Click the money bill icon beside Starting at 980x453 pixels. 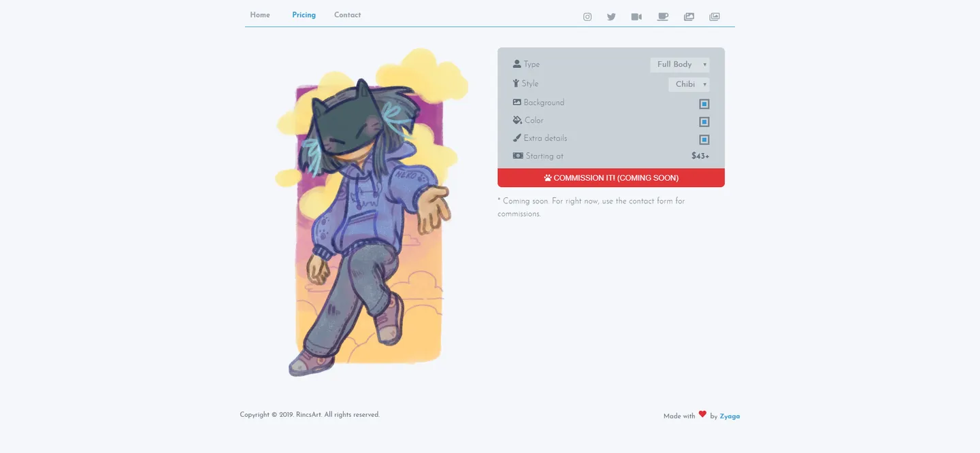coord(518,156)
